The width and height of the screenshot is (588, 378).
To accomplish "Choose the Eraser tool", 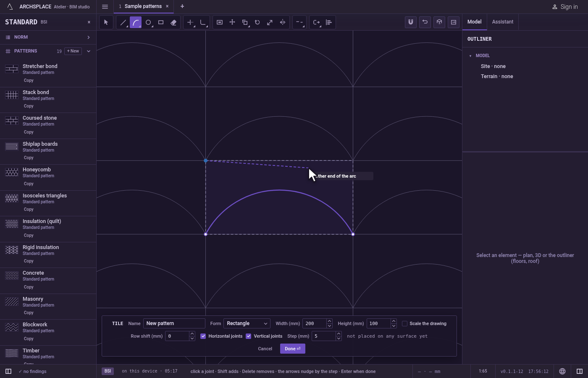I will (173, 22).
